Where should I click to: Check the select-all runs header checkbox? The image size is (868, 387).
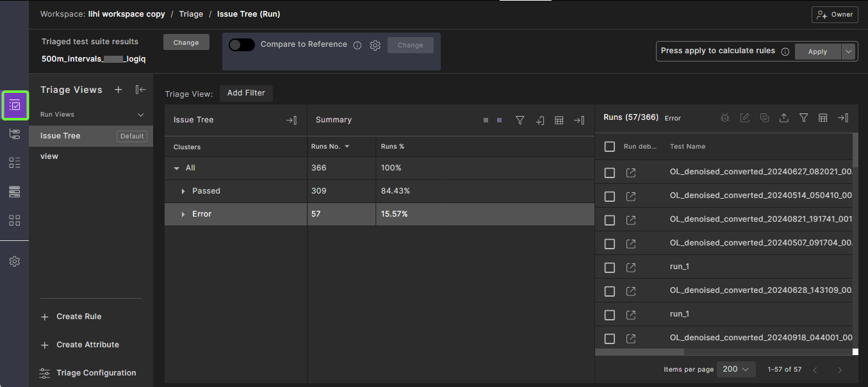[610, 147]
